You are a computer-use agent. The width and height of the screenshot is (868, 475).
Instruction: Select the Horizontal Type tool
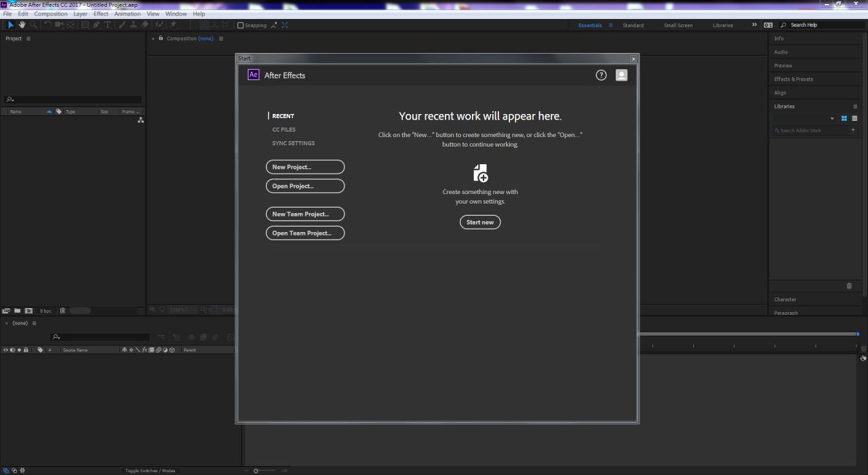coord(107,25)
